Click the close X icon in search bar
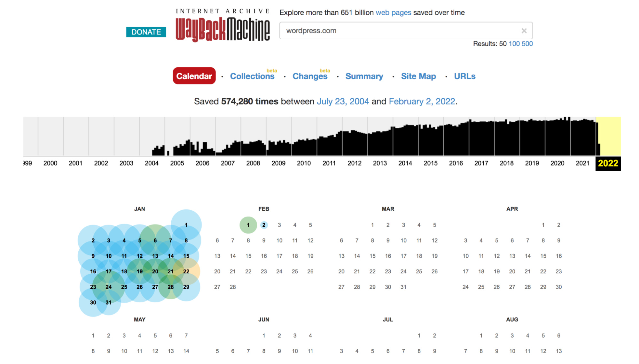Screen dimensions: 639x364 pyautogui.click(x=524, y=31)
